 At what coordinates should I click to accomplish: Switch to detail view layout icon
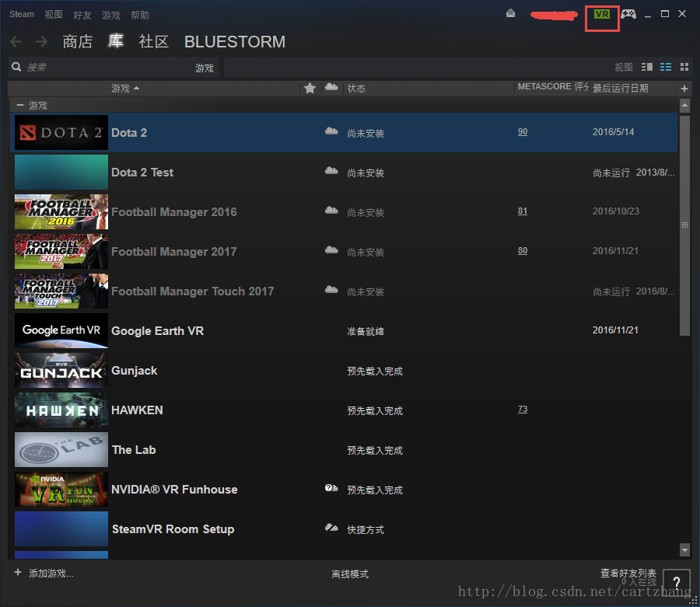(x=647, y=67)
